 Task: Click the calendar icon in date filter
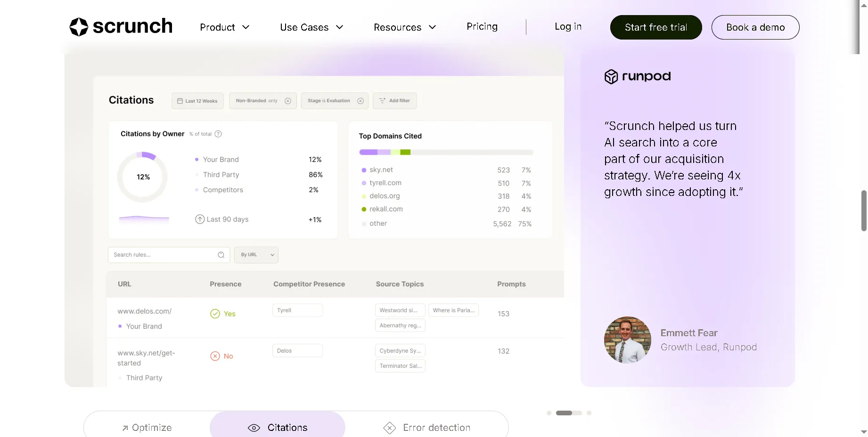coord(180,101)
